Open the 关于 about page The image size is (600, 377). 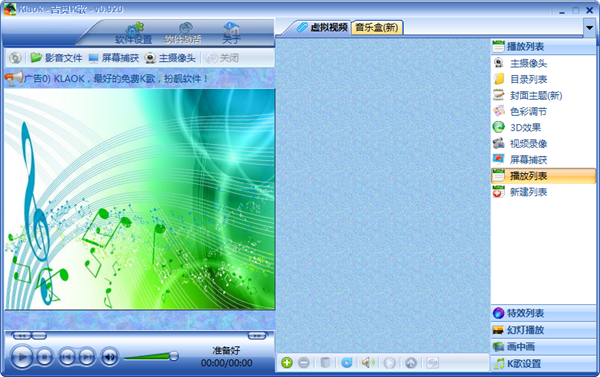coord(232,33)
